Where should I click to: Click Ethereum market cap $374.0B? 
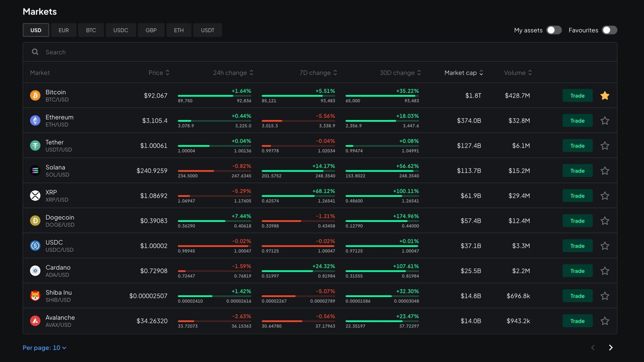pyautogui.click(x=469, y=121)
